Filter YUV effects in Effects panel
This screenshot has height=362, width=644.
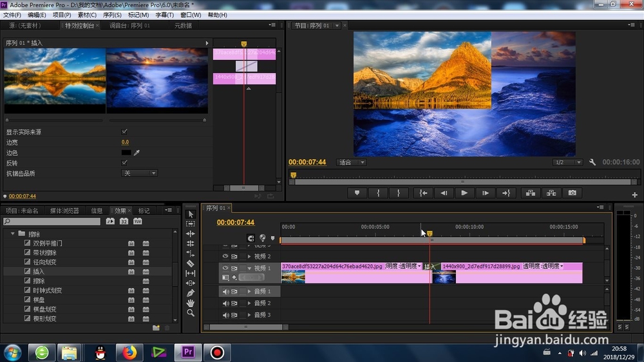tap(138, 221)
